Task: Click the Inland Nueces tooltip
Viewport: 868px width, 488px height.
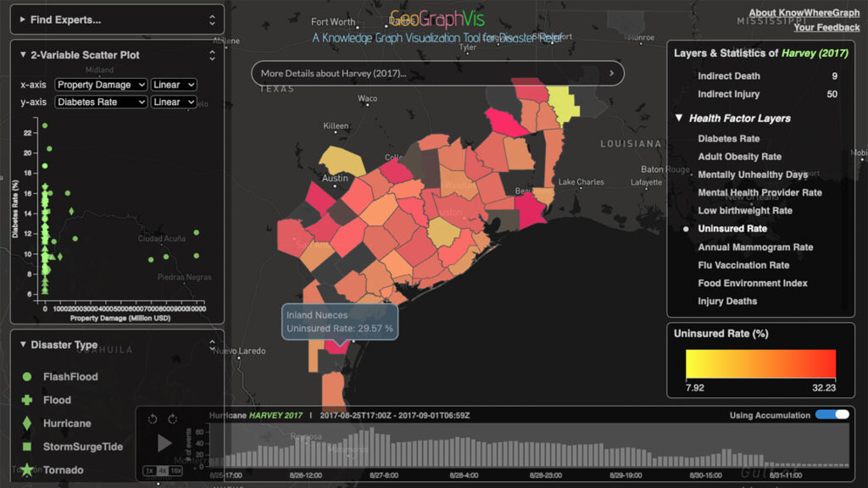Action: click(339, 321)
